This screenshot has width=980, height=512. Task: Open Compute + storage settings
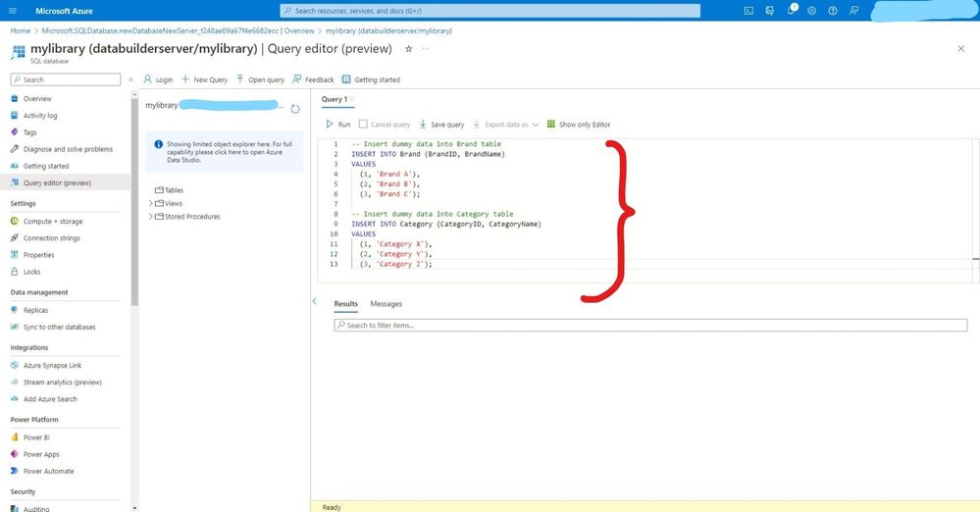[53, 222]
